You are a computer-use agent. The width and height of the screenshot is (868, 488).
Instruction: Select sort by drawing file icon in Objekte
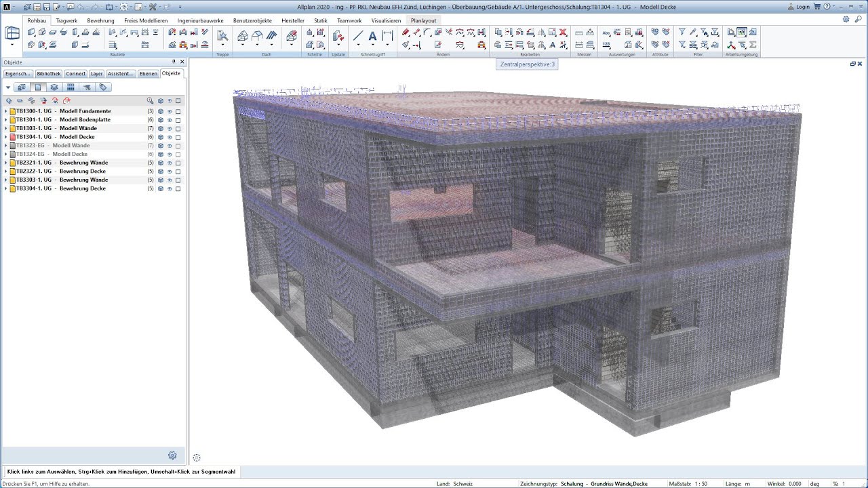[38, 87]
